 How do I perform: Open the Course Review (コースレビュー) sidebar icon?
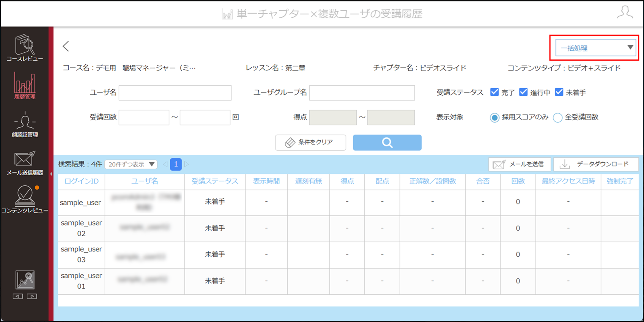pos(25,48)
